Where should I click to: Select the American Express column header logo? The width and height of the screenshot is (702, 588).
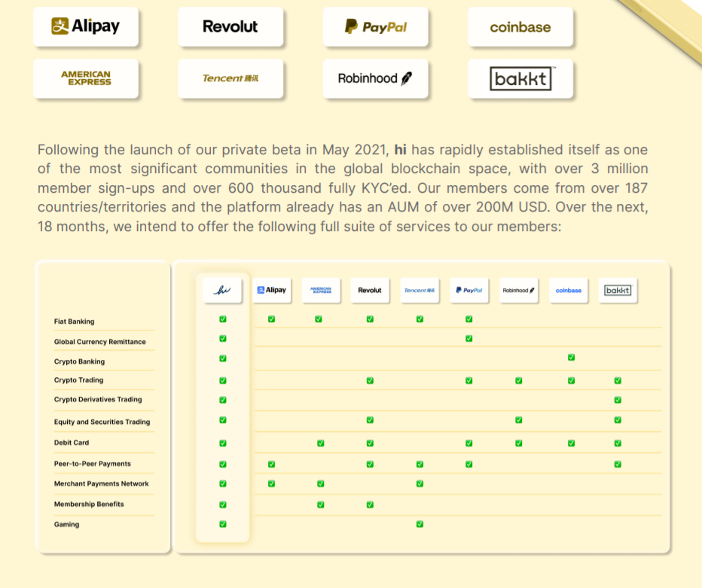pos(321,291)
